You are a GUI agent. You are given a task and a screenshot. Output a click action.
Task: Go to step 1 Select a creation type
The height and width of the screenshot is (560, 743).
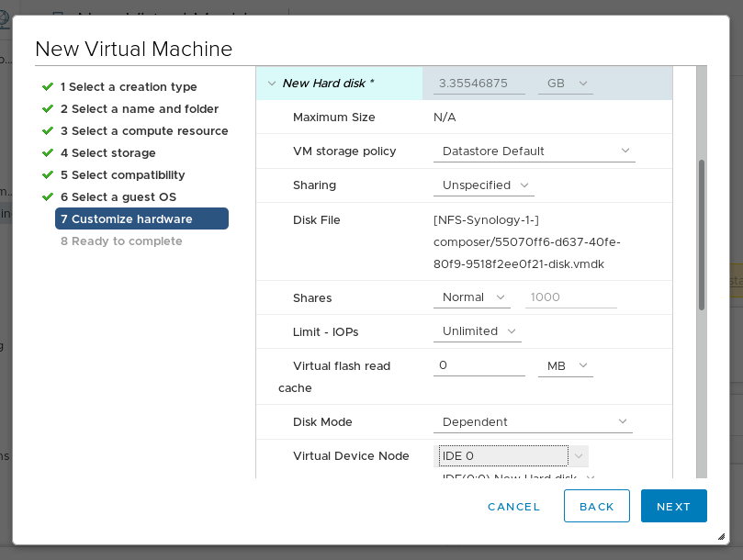(129, 87)
